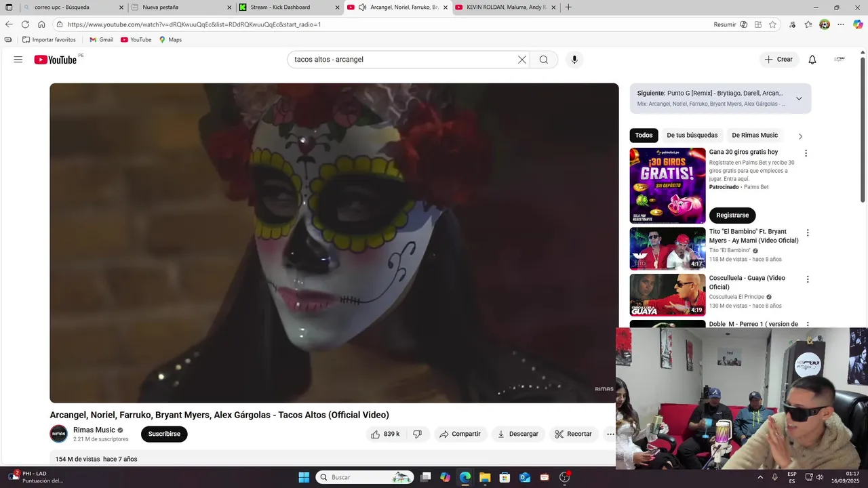868x488 pixels.
Task: Open the media control music note icon
Action: (792, 24)
